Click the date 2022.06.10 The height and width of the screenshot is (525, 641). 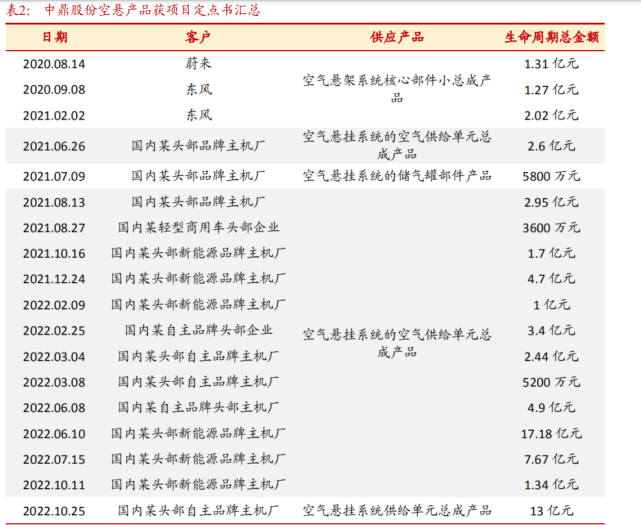(x=54, y=434)
